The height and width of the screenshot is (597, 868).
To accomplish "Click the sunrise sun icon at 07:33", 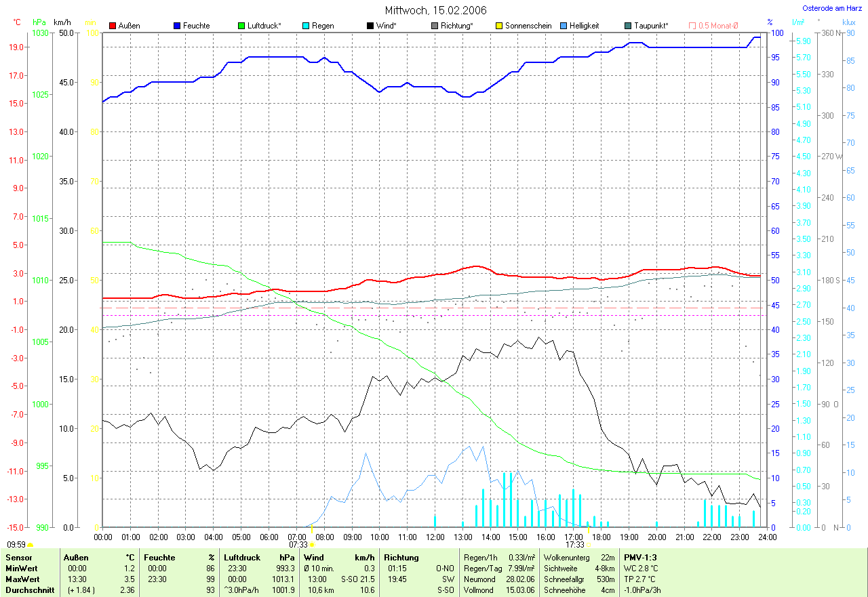I will (312, 544).
